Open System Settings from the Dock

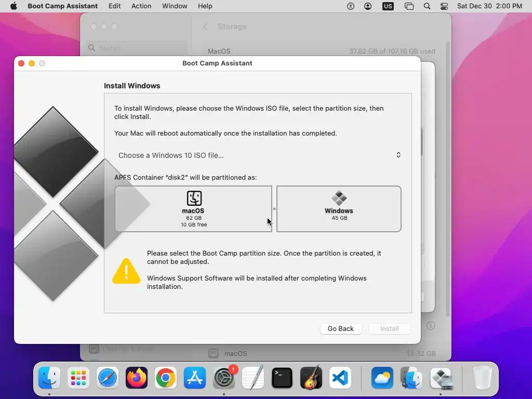pos(224,378)
